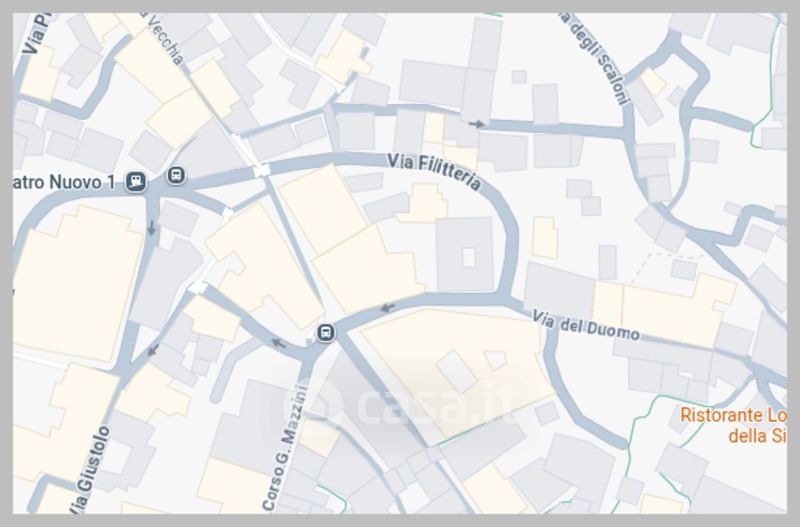Select the left arrow below Via Filitteria curve
Image resolution: width=800 pixels, height=527 pixels.
[388, 308]
